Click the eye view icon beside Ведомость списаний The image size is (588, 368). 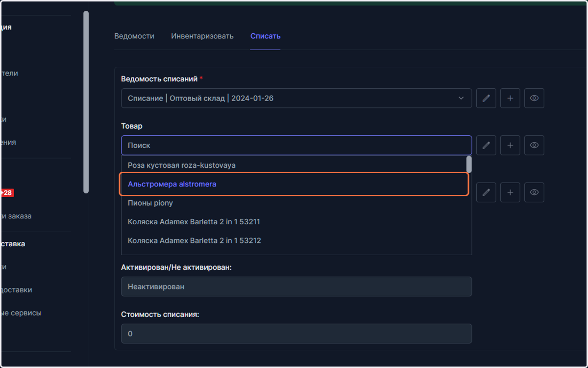pyautogui.click(x=534, y=98)
